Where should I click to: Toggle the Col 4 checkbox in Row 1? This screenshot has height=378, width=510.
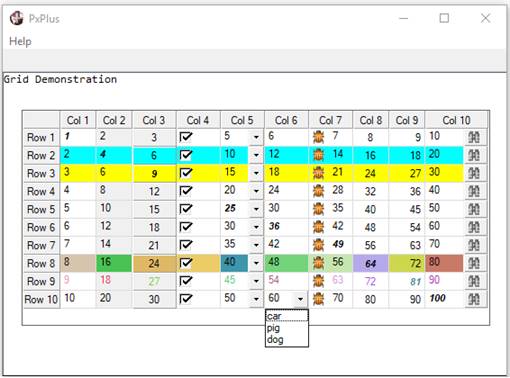coord(186,137)
